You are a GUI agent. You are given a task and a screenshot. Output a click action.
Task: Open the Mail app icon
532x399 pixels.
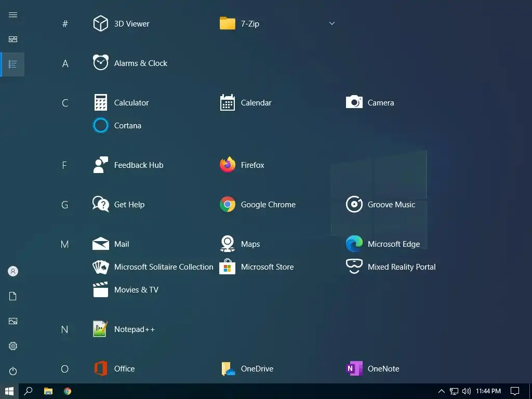100,244
